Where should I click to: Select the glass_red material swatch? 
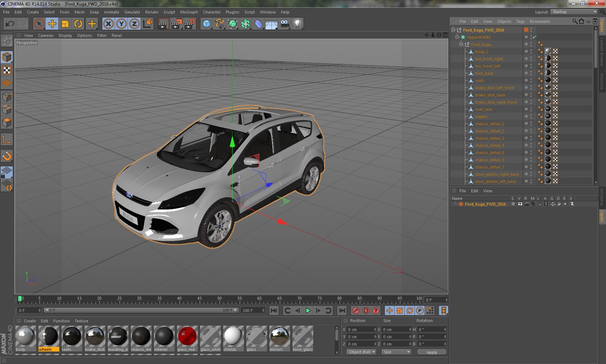click(x=187, y=339)
